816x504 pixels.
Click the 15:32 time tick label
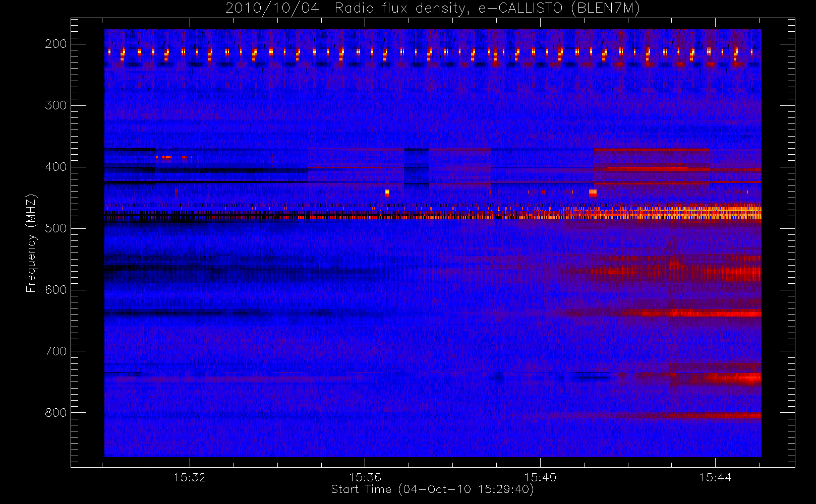(x=190, y=477)
